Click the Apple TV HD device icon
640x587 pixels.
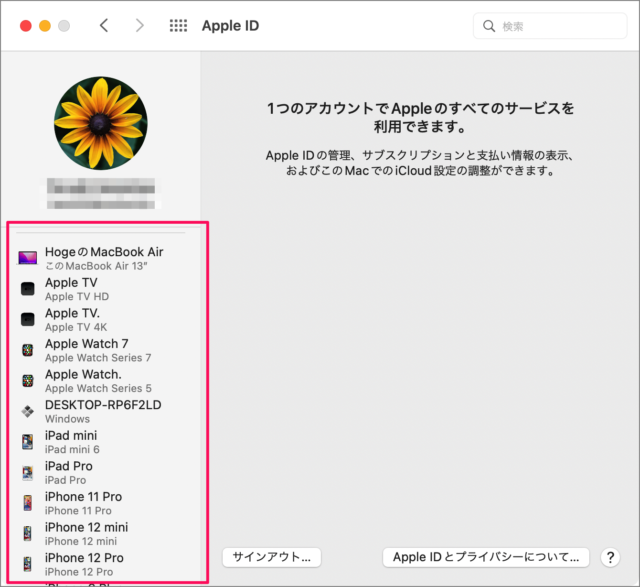click(x=28, y=289)
